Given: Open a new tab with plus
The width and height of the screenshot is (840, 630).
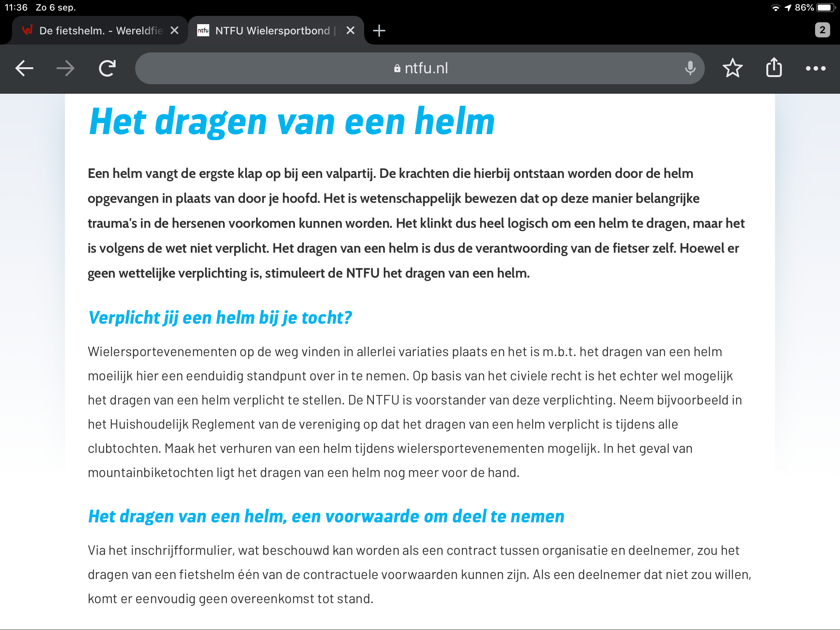Looking at the screenshot, I should click(x=379, y=30).
